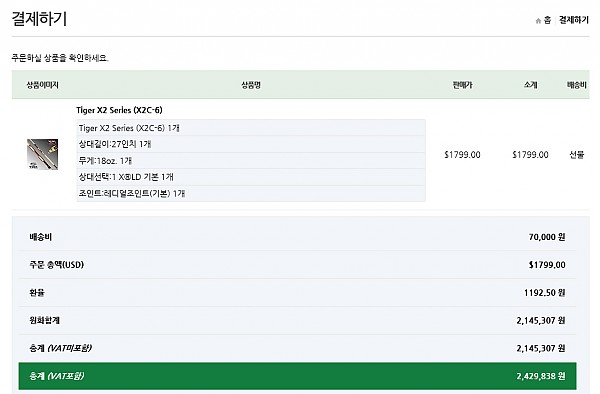The height and width of the screenshot is (394, 600).
Task: Click the Tiger X2 Series (X2C-6) 1개 row
Action: point(251,128)
